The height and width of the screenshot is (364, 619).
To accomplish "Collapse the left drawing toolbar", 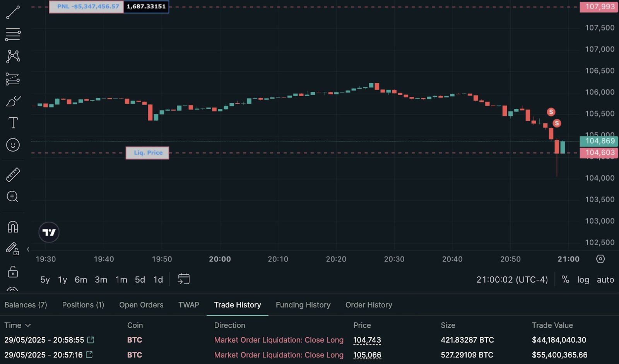I will pos(27,250).
